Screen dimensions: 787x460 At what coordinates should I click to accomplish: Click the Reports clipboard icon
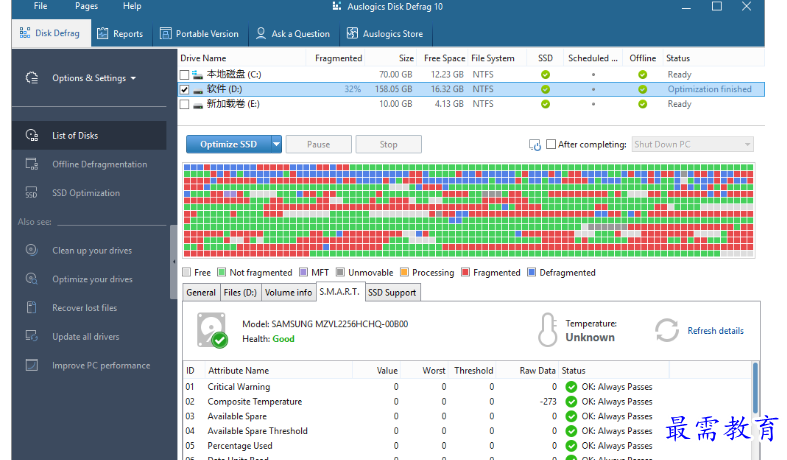tap(102, 33)
